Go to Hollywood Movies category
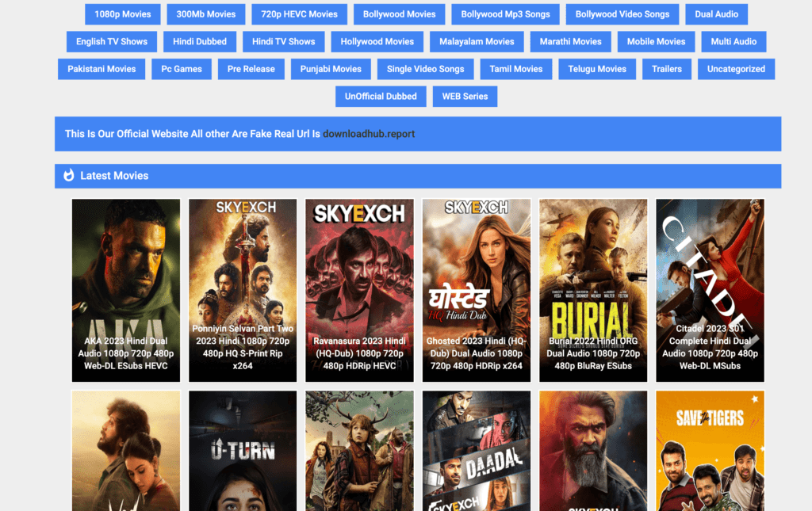The image size is (812, 511). (x=377, y=42)
